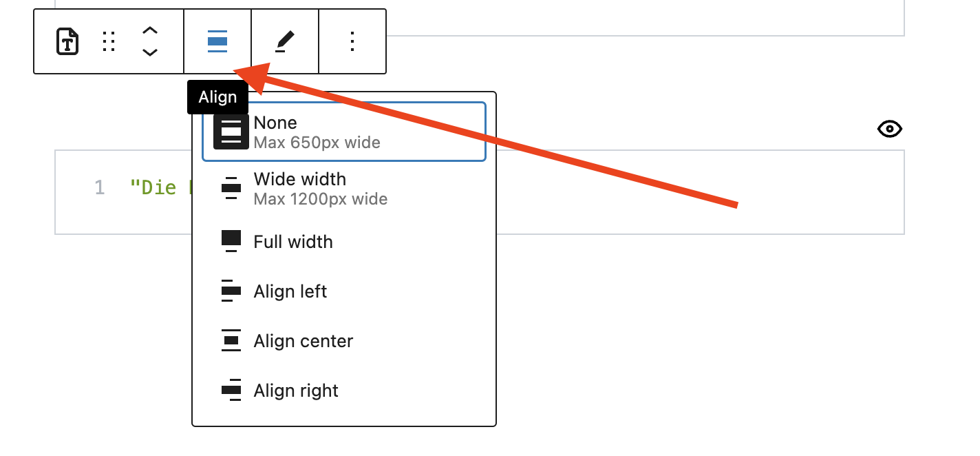The image size is (980, 456).
Task: Click the Align right icon
Action: point(231,390)
